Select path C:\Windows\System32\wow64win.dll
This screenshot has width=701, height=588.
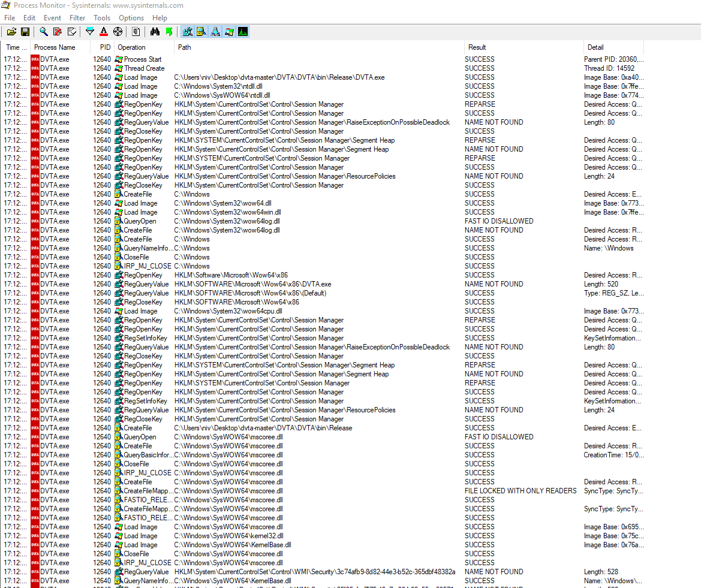point(227,212)
